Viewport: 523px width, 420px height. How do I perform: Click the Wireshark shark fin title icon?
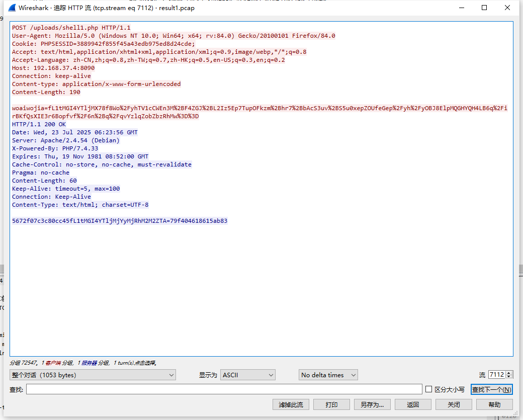pyautogui.click(x=11, y=8)
